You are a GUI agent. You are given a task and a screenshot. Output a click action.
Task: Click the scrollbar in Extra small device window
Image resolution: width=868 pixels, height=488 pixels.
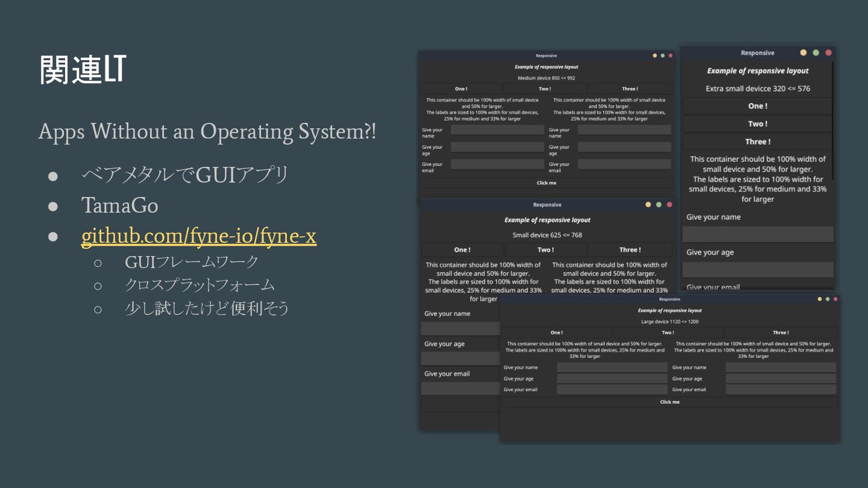click(834, 120)
